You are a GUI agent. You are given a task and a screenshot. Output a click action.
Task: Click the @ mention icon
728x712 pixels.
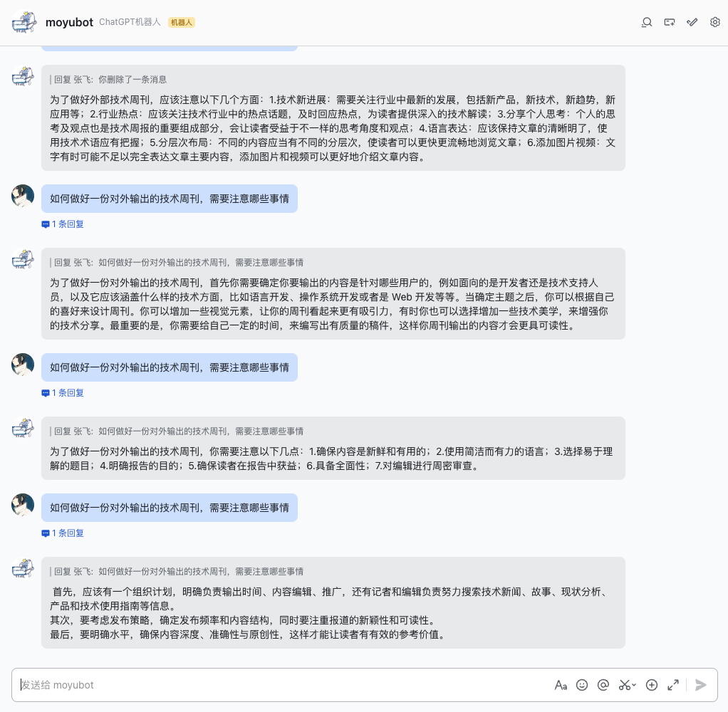pos(603,685)
